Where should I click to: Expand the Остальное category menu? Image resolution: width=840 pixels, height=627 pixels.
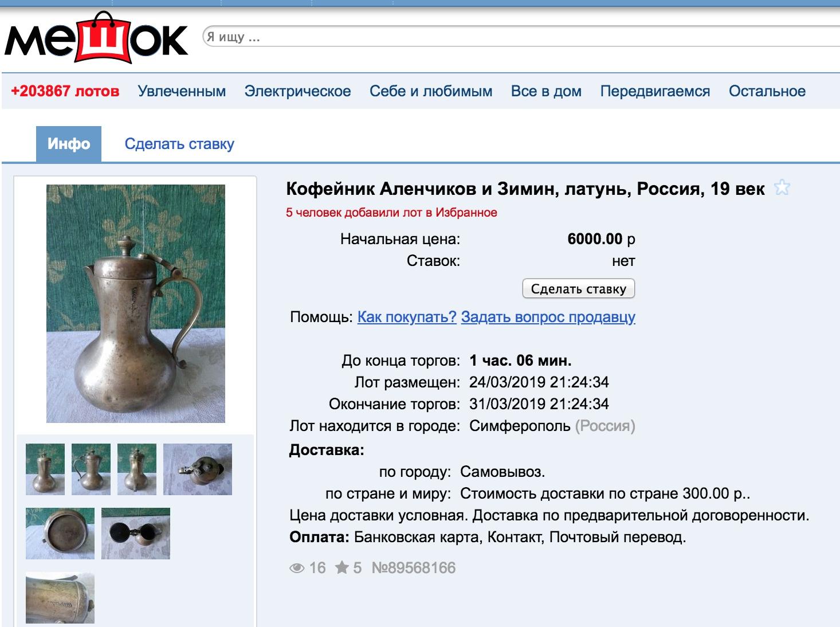pyautogui.click(x=767, y=91)
